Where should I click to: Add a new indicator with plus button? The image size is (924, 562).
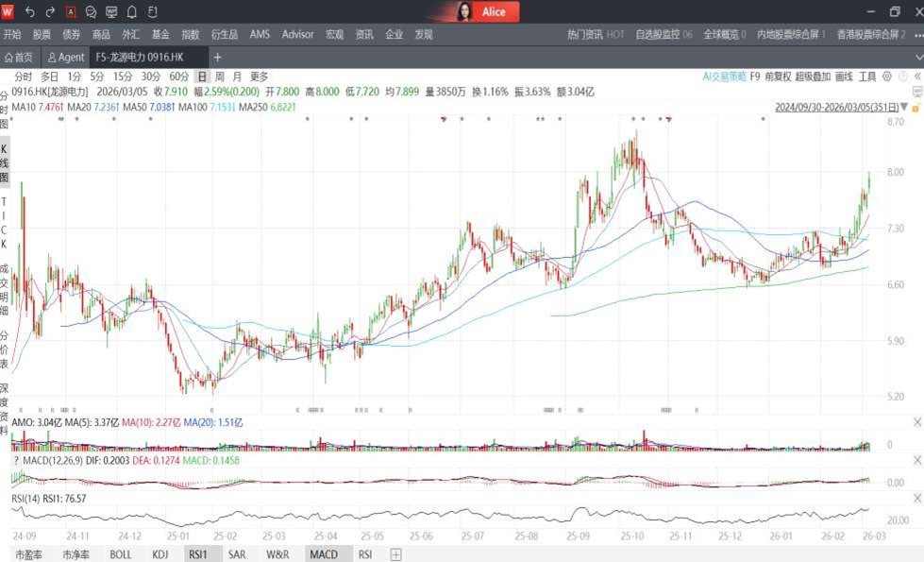coord(396,554)
